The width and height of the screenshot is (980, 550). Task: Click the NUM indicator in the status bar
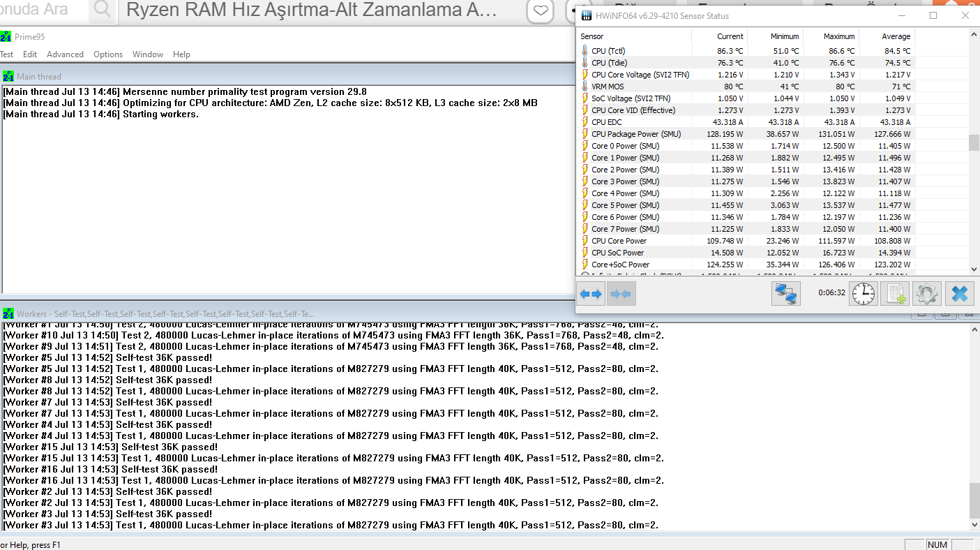point(937,544)
